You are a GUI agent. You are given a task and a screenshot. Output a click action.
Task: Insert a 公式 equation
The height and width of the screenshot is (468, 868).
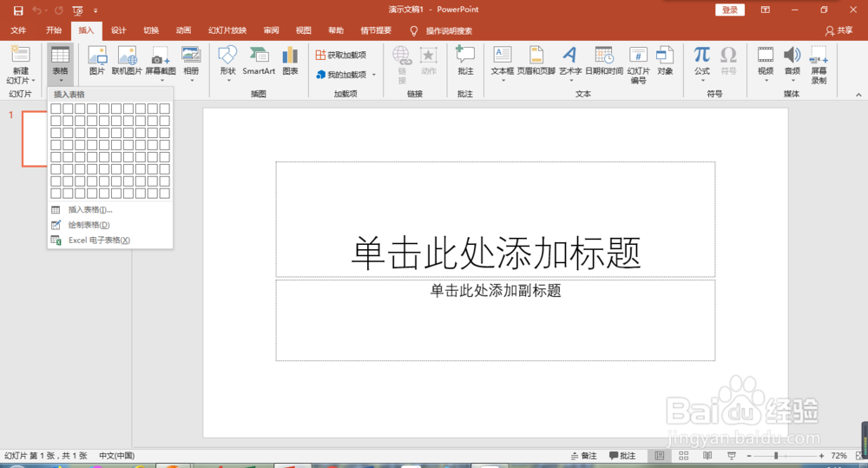click(x=702, y=63)
